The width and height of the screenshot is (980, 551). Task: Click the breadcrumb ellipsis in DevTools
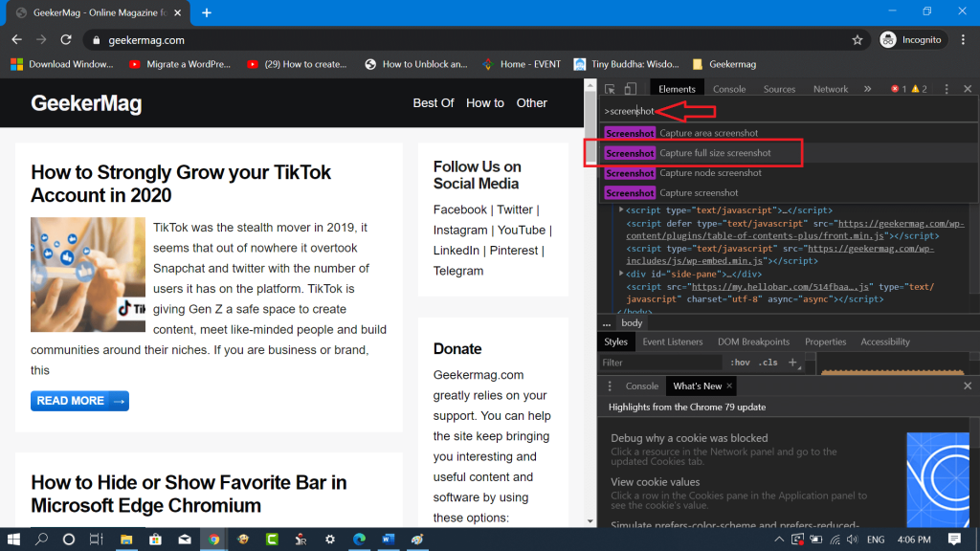point(606,323)
